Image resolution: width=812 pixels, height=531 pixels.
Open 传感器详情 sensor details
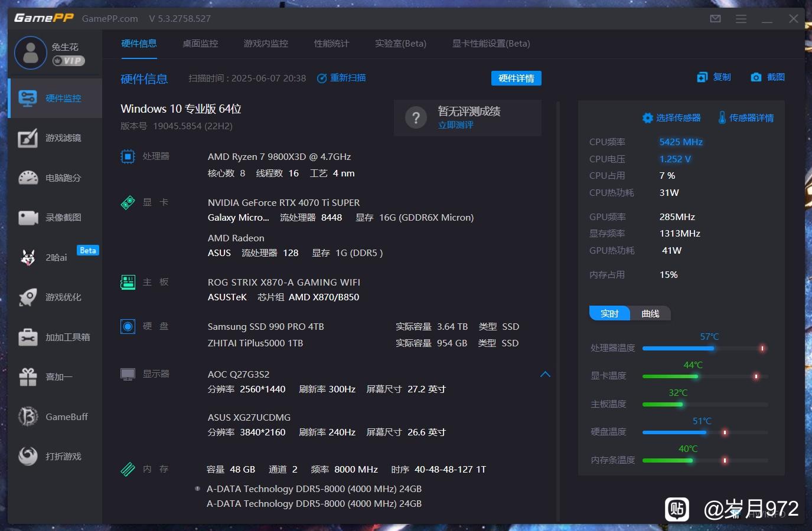746,118
